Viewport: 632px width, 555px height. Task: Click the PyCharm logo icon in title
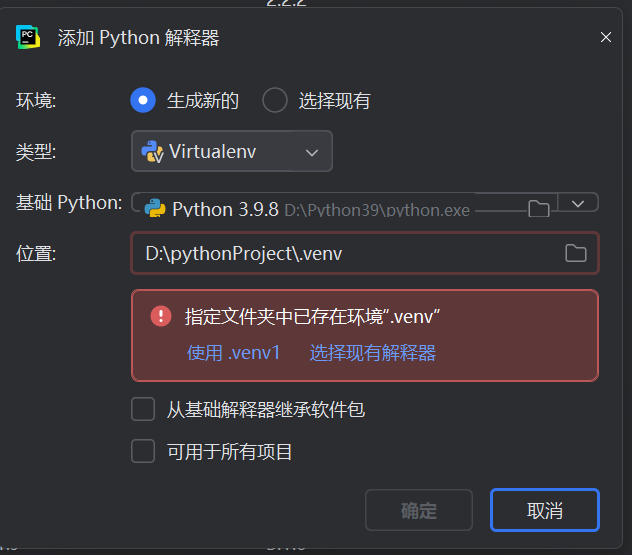[28, 37]
